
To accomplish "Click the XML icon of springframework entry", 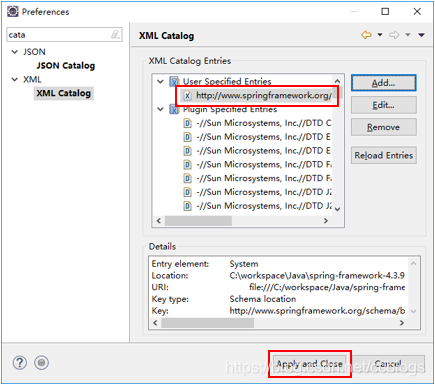I will click(187, 96).
